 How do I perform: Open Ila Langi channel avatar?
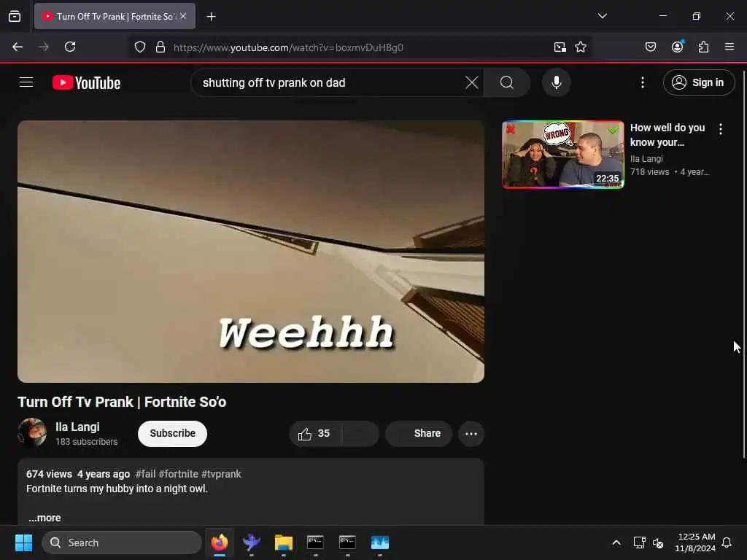[x=32, y=432]
